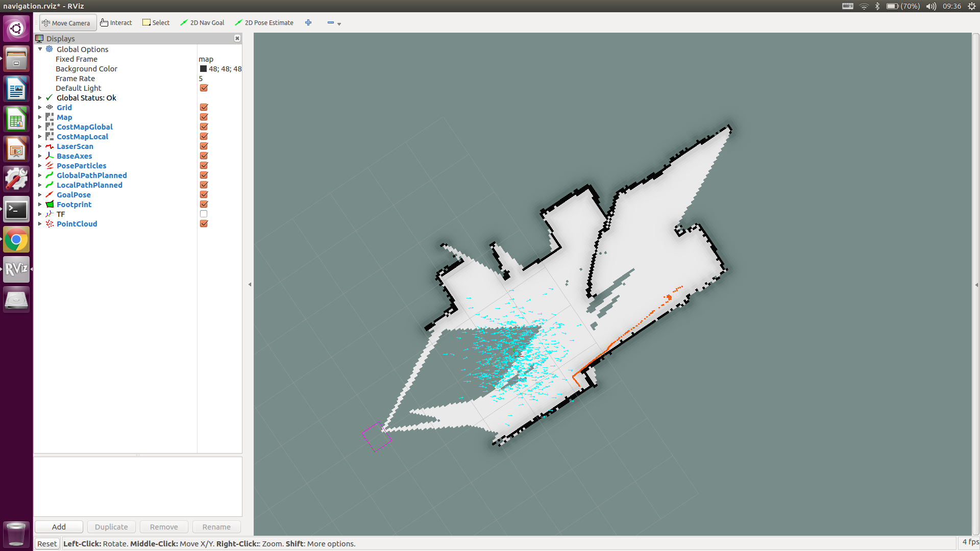
Task: Click the LocalPathPlanned display icon
Action: pos(50,185)
